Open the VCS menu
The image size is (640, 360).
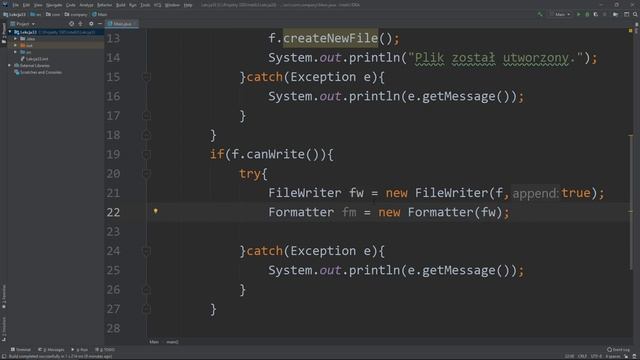tap(158, 5)
